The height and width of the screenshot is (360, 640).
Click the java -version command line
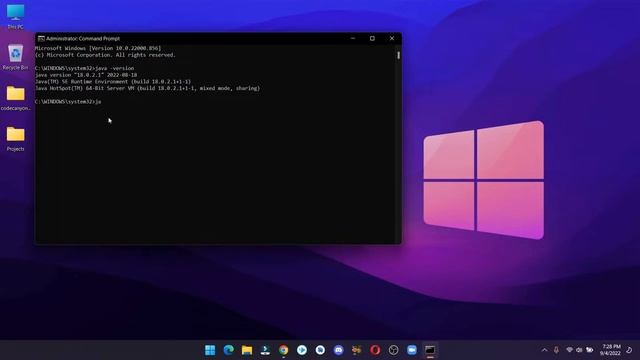(84, 68)
